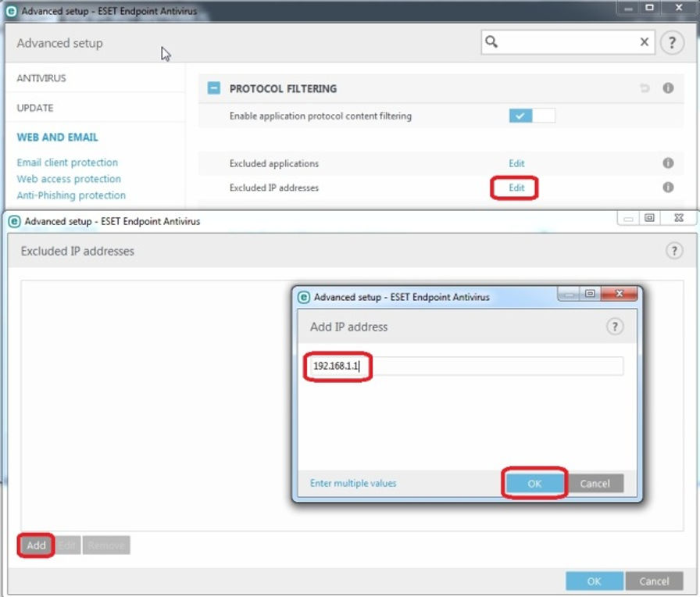Viewport: 700px width, 597px height.
Task: Maximize the Add IP address dialog window
Action: point(590,293)
